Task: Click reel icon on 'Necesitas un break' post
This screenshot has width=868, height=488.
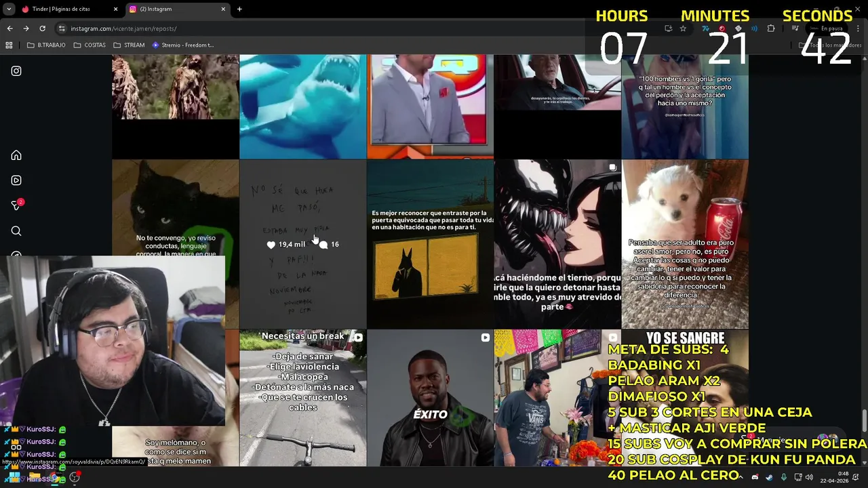Action: [x=357, y=338]
